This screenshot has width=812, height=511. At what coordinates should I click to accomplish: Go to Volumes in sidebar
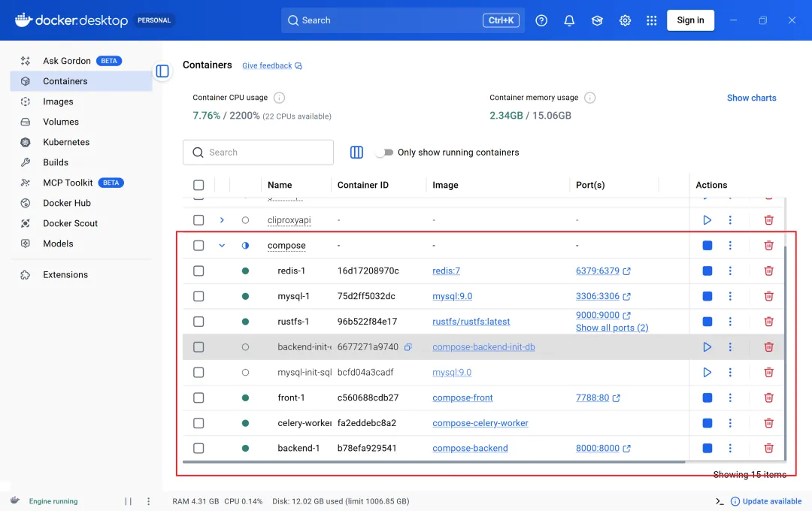tap(81, 122)
